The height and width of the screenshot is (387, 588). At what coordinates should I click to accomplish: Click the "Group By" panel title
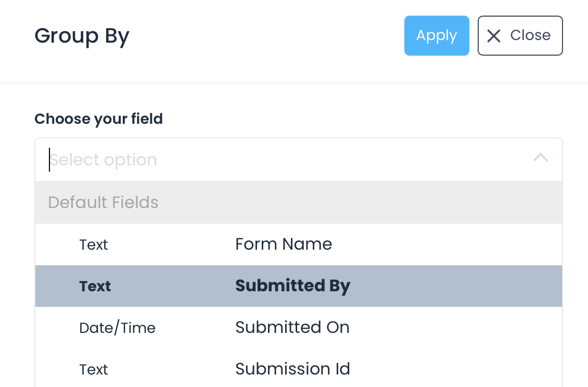point(82,36)
